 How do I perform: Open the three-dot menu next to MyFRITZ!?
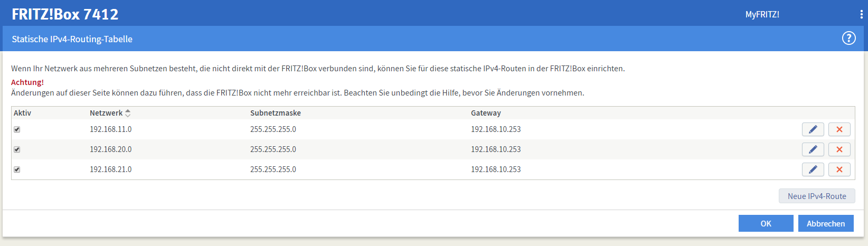click(861, 14)
